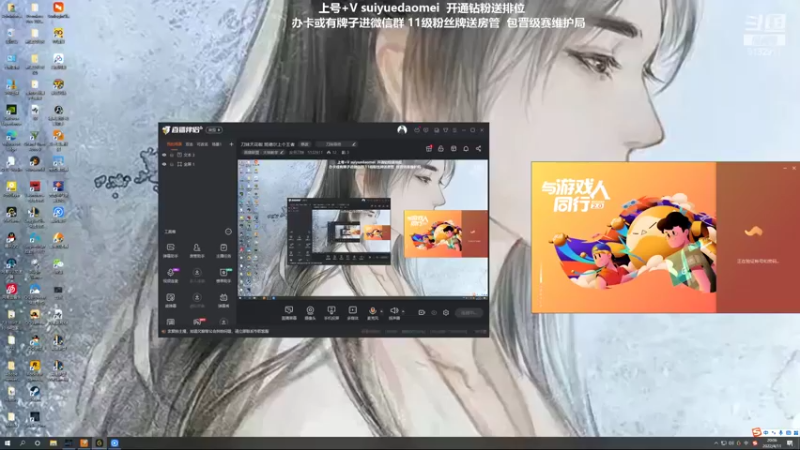Hide the 全屏 1 source with eye icon

point(164,164)
